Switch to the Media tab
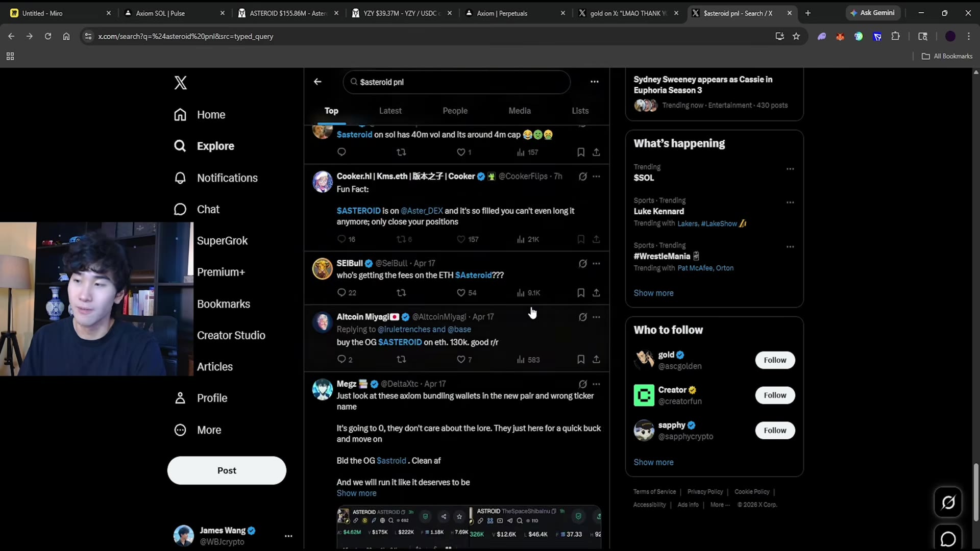980x551 pixels. click(x=520, y=111)
